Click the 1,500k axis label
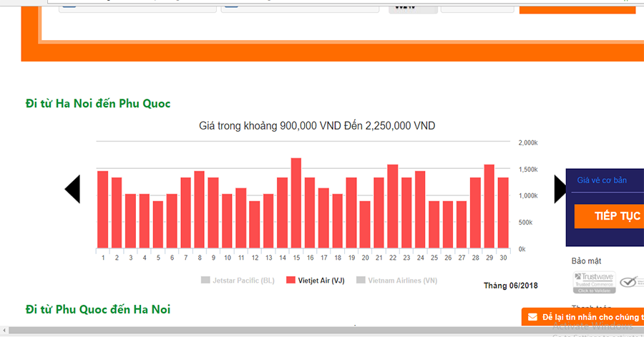Viewport: 644px width, 337px height. (528, 170)
